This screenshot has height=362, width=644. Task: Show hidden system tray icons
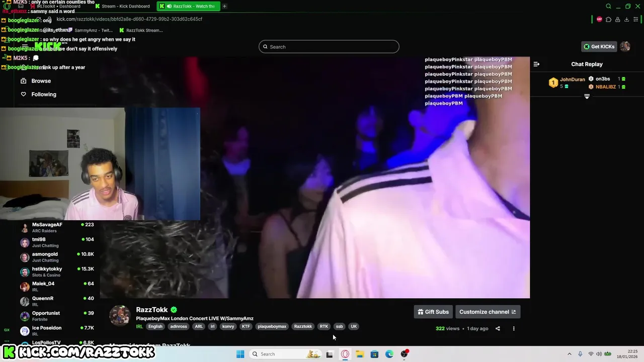[x=569, y=354]
